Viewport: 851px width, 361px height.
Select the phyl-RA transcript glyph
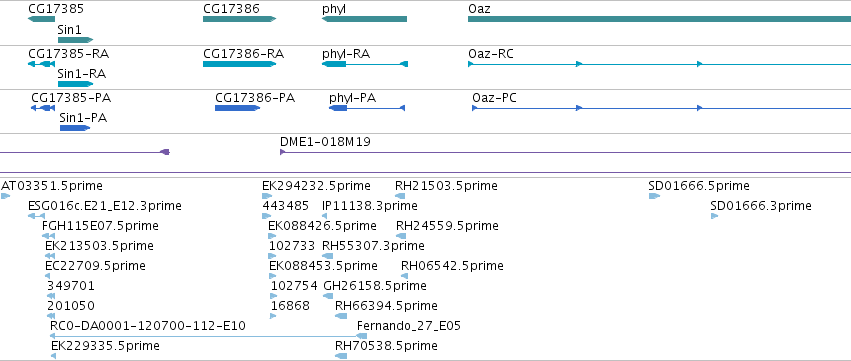(365, 64)
